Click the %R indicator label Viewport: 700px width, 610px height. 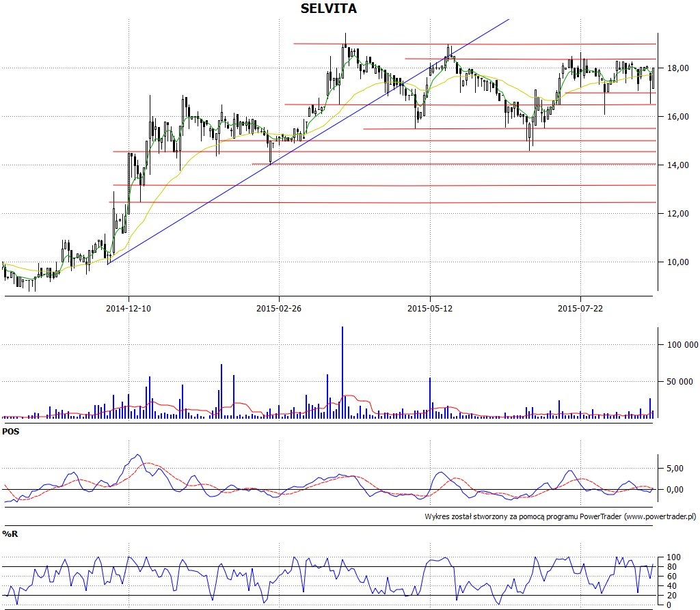tap(10, 533)
